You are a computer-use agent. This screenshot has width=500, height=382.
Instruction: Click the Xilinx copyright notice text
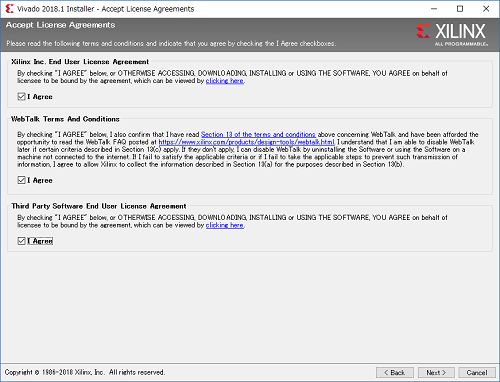[x=85, y=372]
